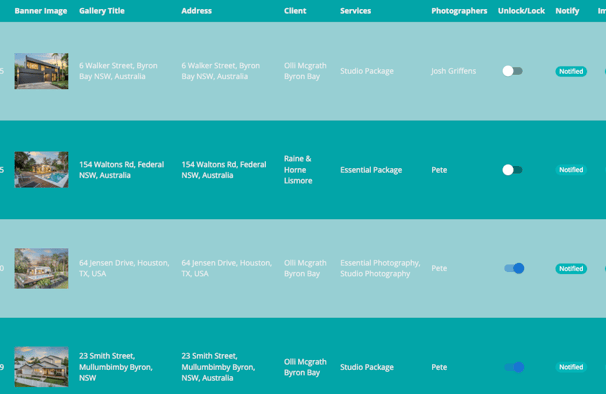606x394 pixels.
Task: Click address cell 154 Waltons Rd, Federal NSW
Action: click(224, 170)
